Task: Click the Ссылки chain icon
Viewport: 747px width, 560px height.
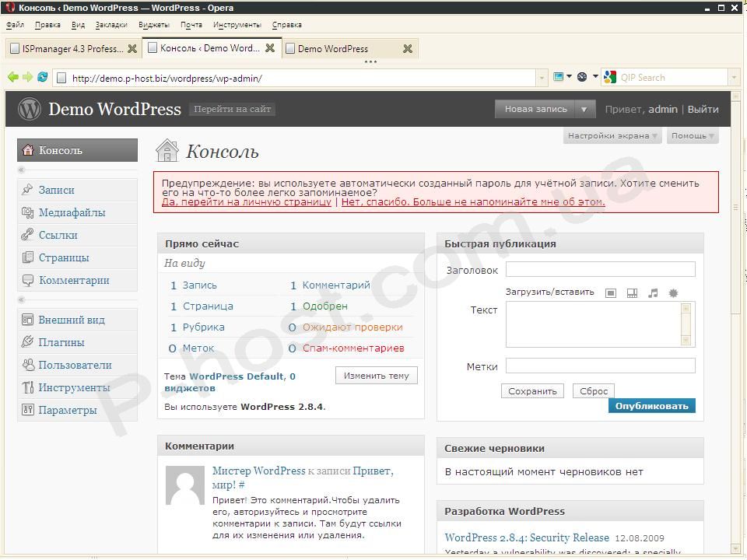Action: pos(28,235)
